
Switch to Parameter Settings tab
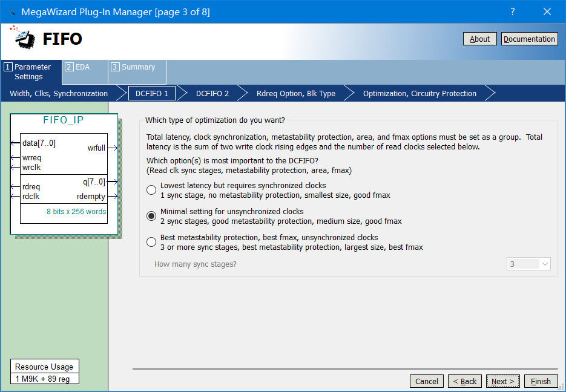pyautogui.click(x=31, y=72)
